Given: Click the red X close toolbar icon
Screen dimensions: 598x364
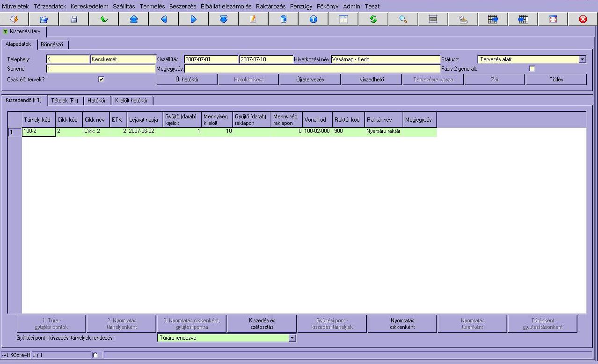Looking at the screenshot, I should click(583, 19).
